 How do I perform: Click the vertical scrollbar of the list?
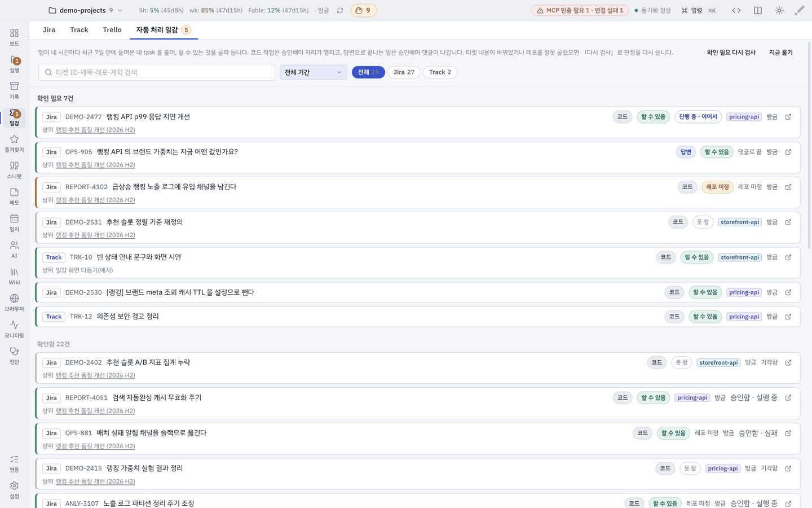coord(809,145)
